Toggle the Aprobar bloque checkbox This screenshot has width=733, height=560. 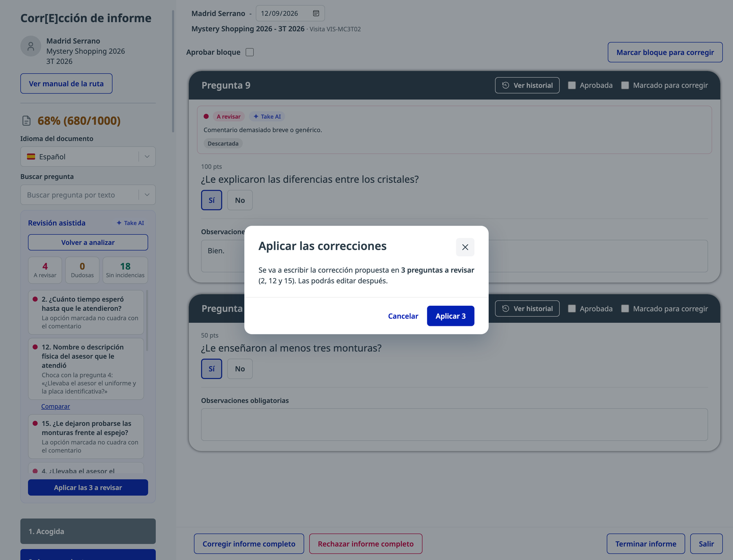pyautogui.click(x=250, y=52)
